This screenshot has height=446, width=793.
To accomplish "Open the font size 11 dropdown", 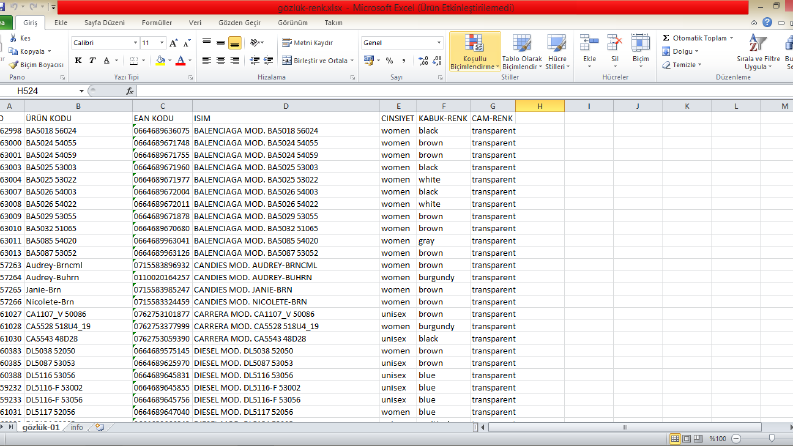I will [x=162, y=43].
